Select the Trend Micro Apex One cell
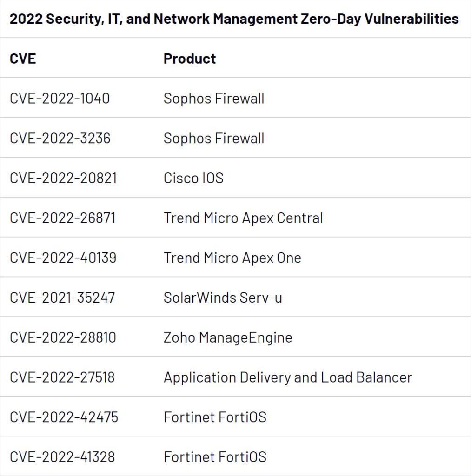Screen dimensions: 471x476 pyautogui.click(x=232, y=258)
